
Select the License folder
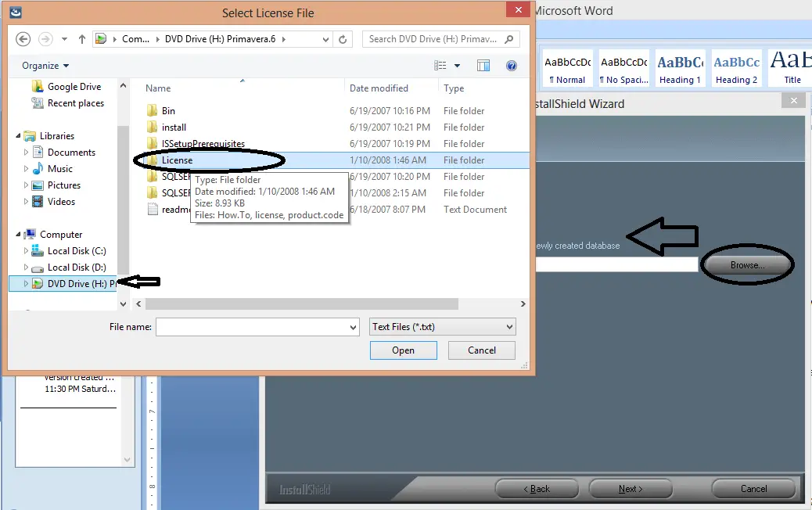click(x=177, y=160)
